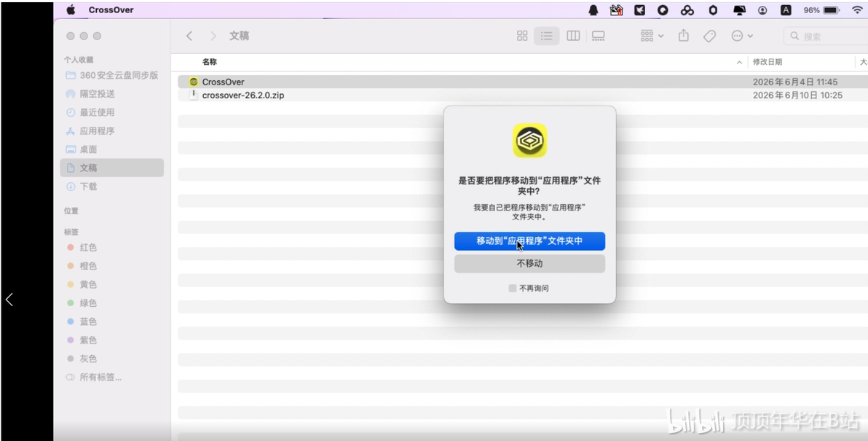Click the hexagon menu bar icon
The width and height of the screenshot is (868, 441).
(714, 10)
